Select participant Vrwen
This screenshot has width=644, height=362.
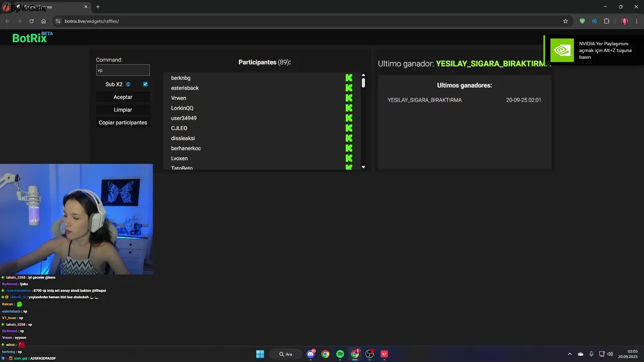tap(179, 98)
